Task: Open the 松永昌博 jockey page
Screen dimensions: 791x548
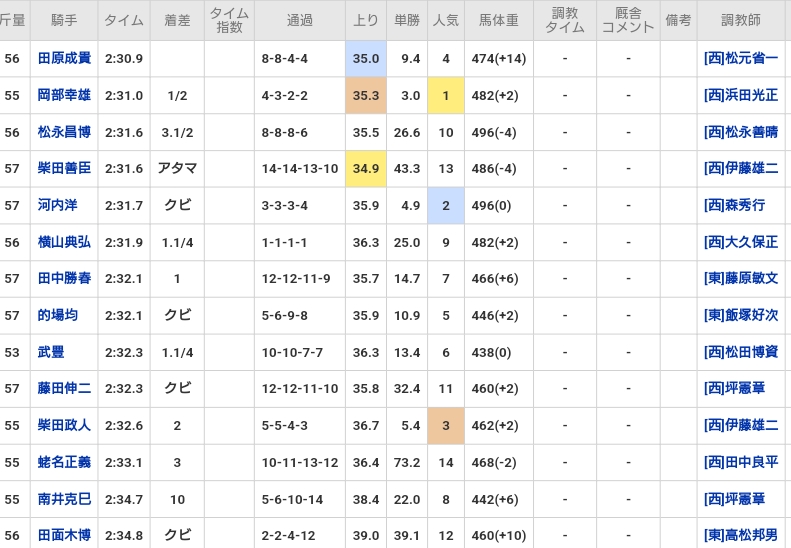Action: [64, 132]
